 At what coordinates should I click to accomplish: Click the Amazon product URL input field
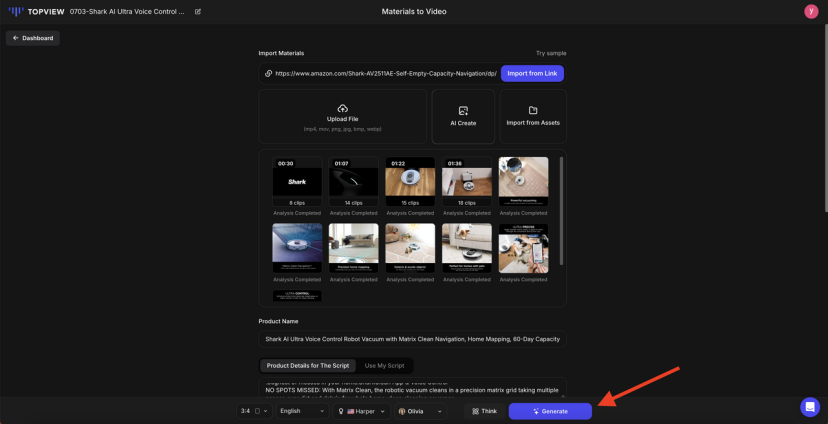point(386,73)
